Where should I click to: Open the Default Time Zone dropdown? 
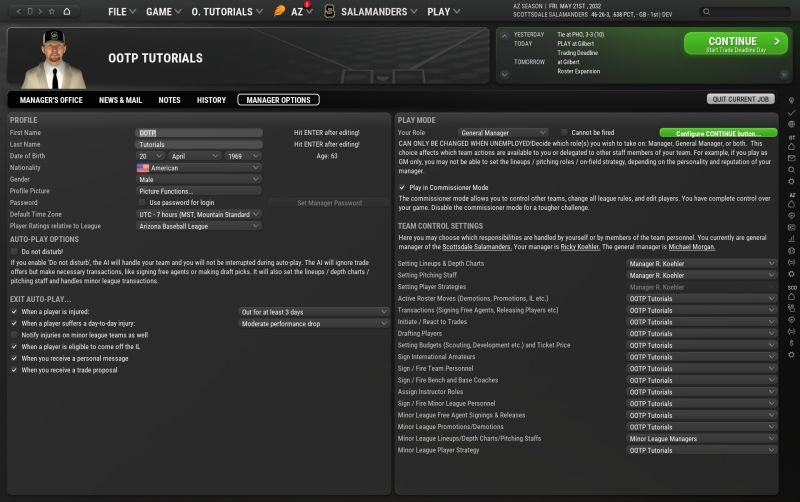coord(199,215)
